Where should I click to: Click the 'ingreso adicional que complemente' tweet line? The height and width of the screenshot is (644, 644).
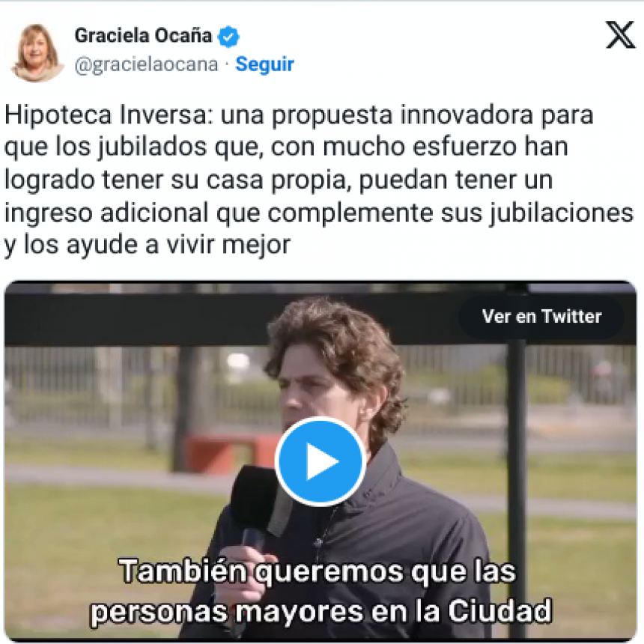[x=218, y=213]
